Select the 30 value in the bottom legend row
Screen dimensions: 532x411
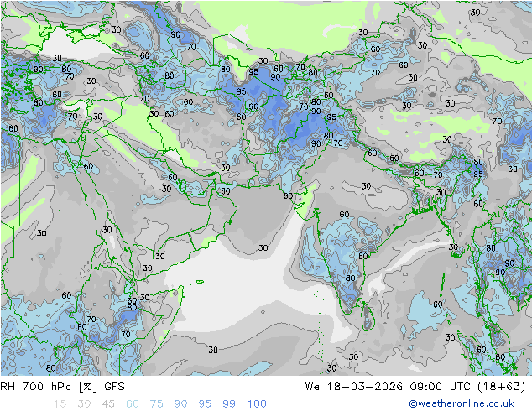click(x=84, y=403)
